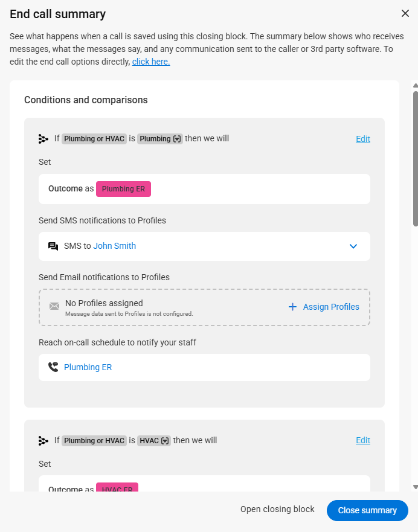Edit the HVAC condition
This screenshot has width=418, height=532.
point(363,441)
